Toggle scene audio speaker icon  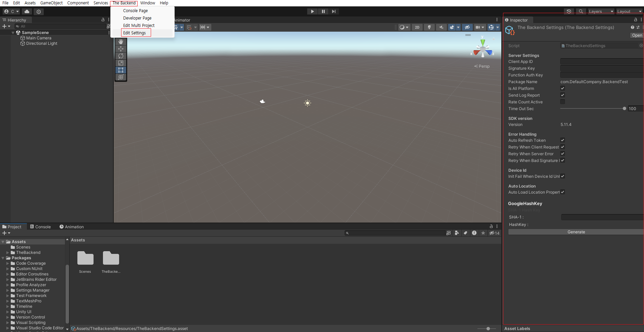(441, 27)
